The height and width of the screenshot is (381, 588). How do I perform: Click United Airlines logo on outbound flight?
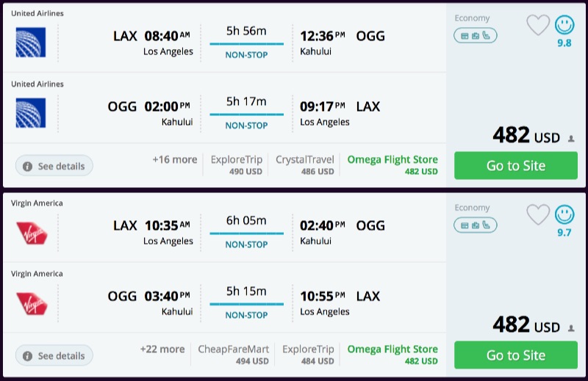point(31,43)
